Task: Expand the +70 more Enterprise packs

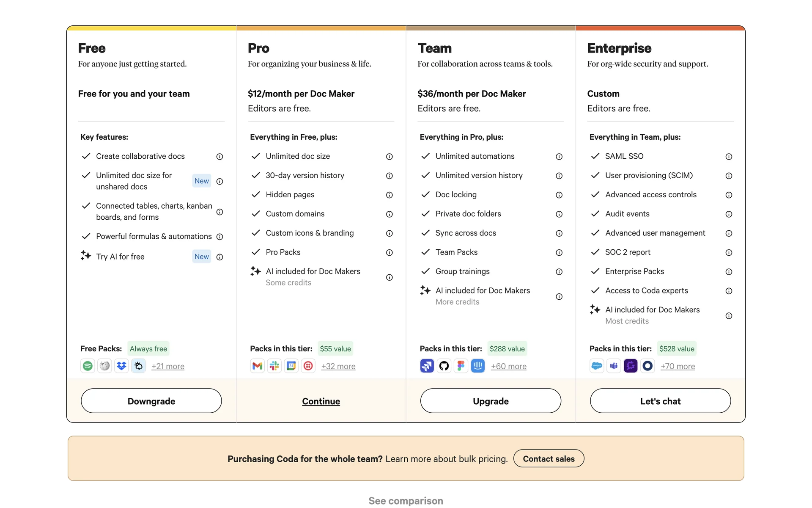Action: (678, 366)
